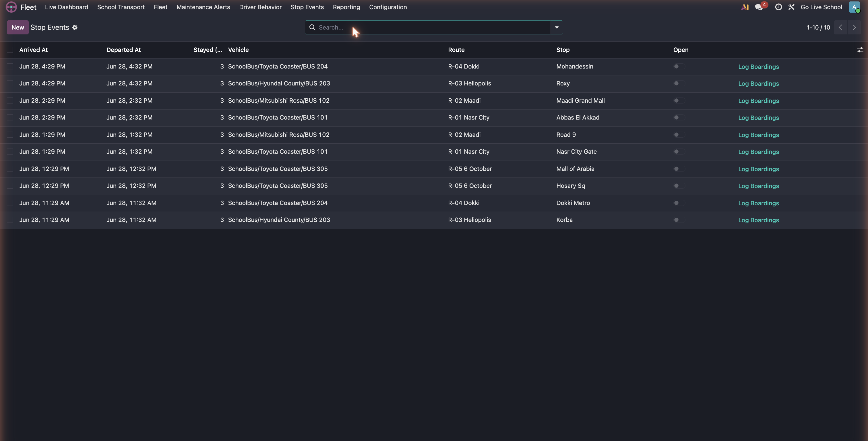The height and width of the screenshot is (441, 868).
Task: Click the search magnifier icon
Action: [x=312, y=27]
